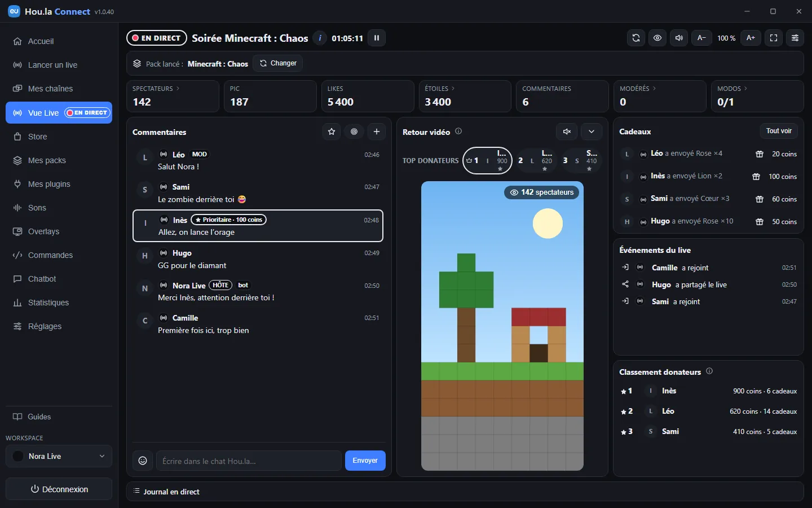Open the emoji picker in chat
The height and width of the screenshot is (508, 812).
143,461
